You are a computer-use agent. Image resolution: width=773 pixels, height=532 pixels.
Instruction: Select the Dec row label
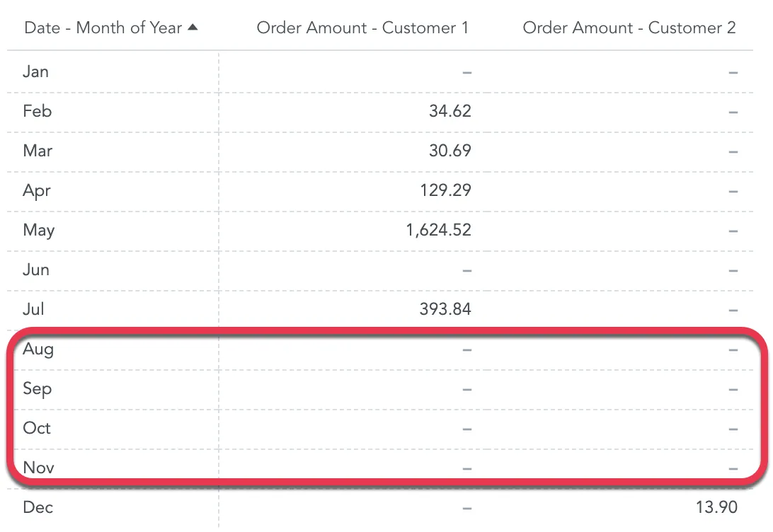(38, 507)
